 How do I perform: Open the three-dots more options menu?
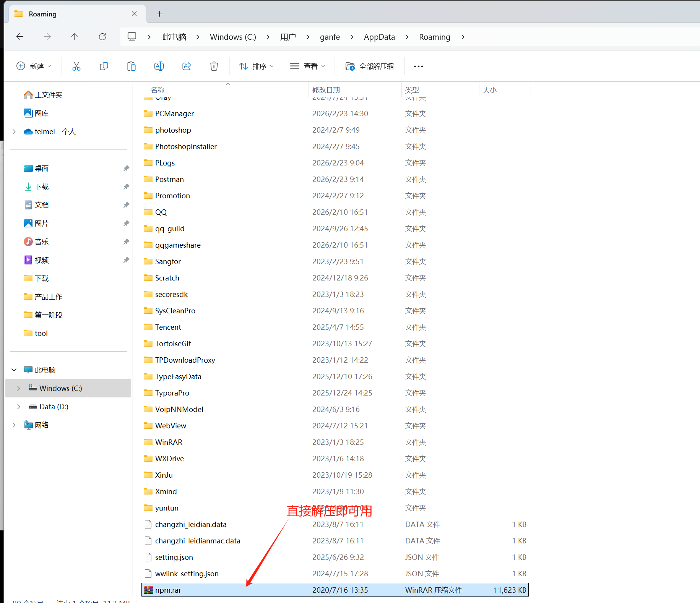pos(419,66)
